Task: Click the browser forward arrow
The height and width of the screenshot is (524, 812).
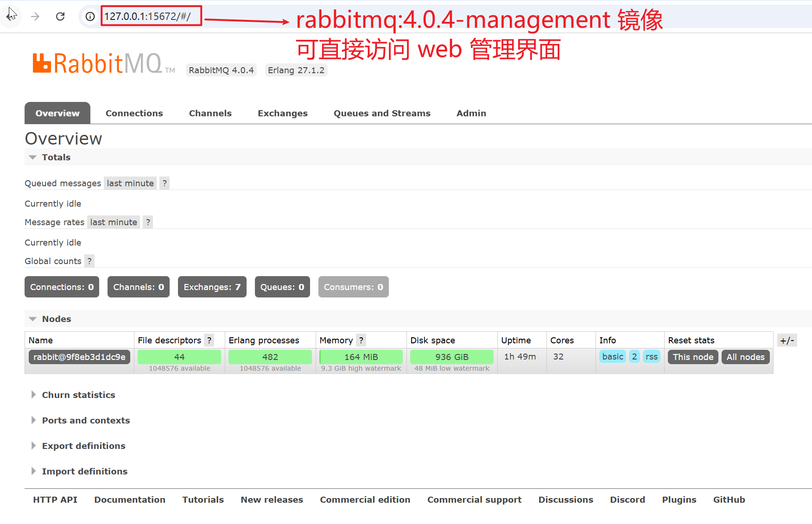Action: tap(35, 16)
